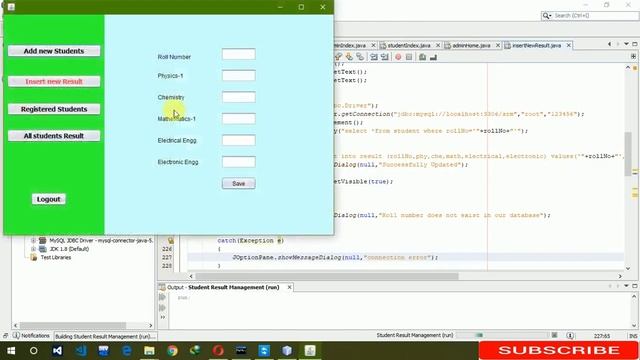640x360 pixels.
Task: Save the new result entry
Action: [x=239, y=184]
